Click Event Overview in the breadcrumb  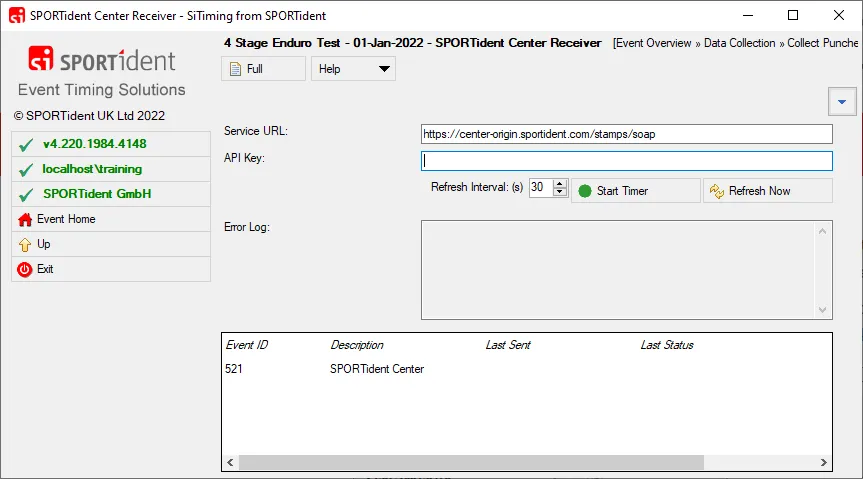(x=653, y=43)
